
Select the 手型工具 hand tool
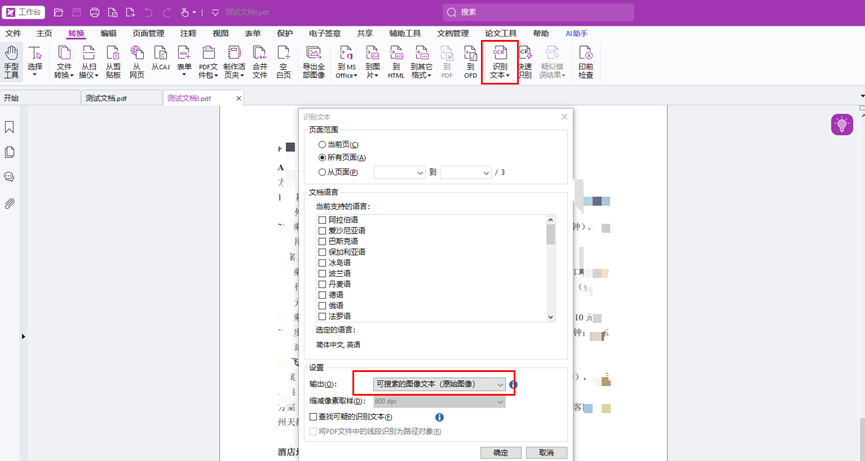click(11, 61)
